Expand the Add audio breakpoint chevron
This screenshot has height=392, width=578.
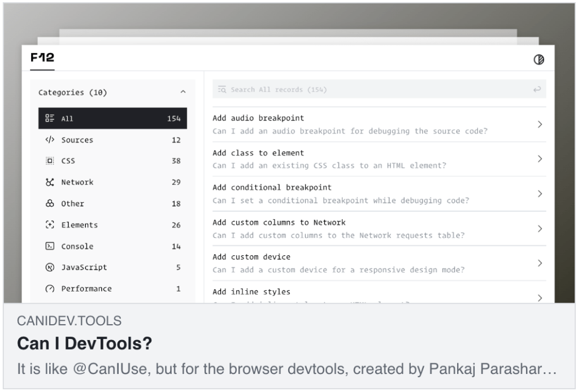pos(540,124)
